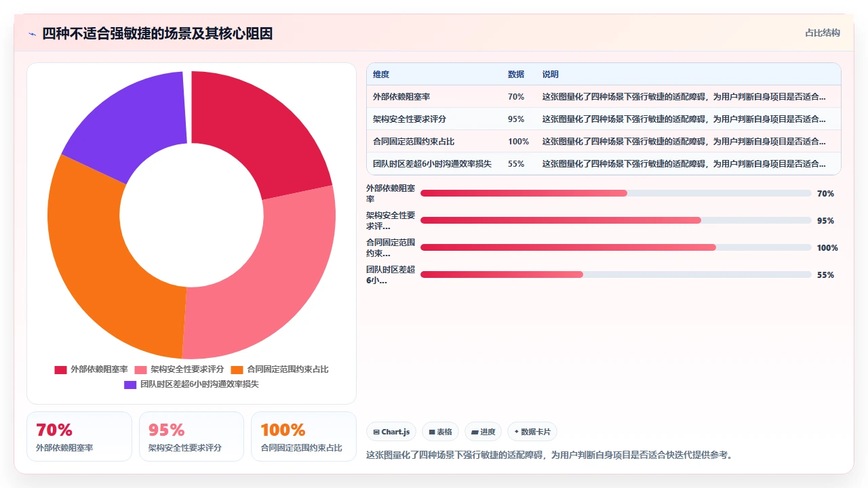This screenshot has height=488, width=868.
Task: Click the 表格 tag chip
Action: click(x=440, y=432)
